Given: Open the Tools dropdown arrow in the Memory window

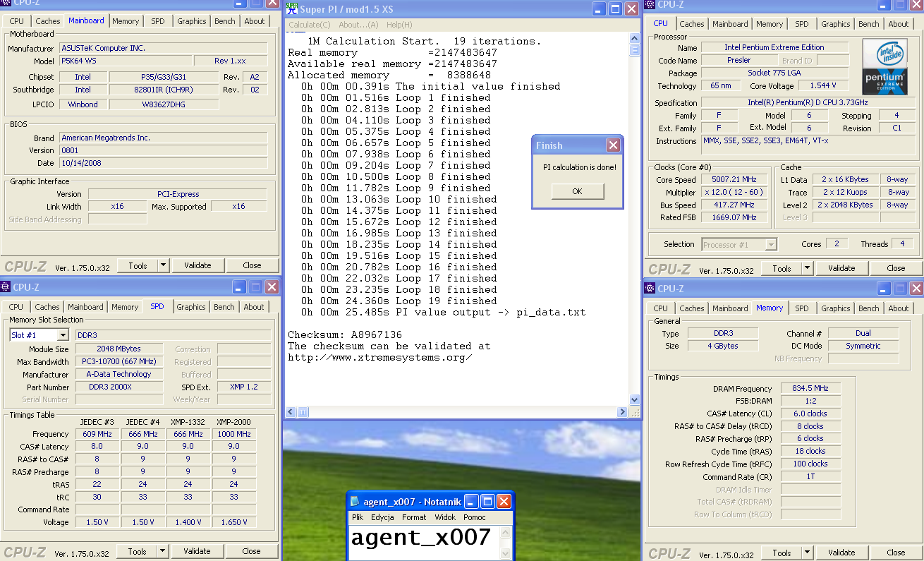Looking at the screenshot, I should [807, 553].
